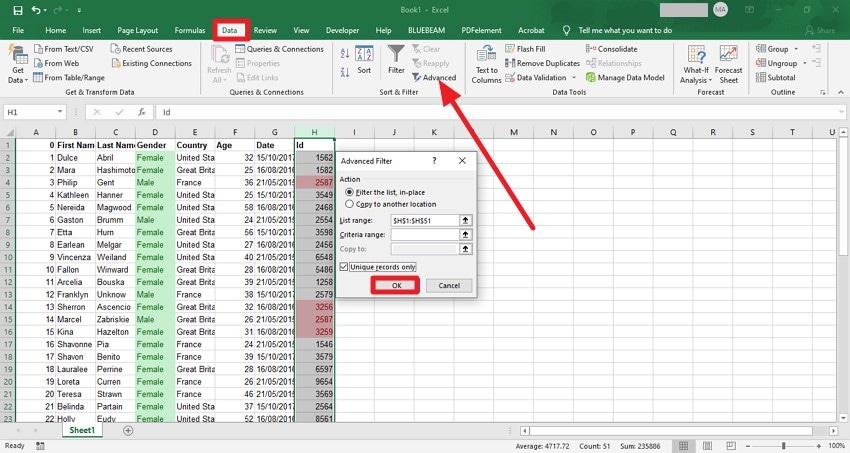
Task: Open Advanced Filter help question mark
Action: (434, 160)
